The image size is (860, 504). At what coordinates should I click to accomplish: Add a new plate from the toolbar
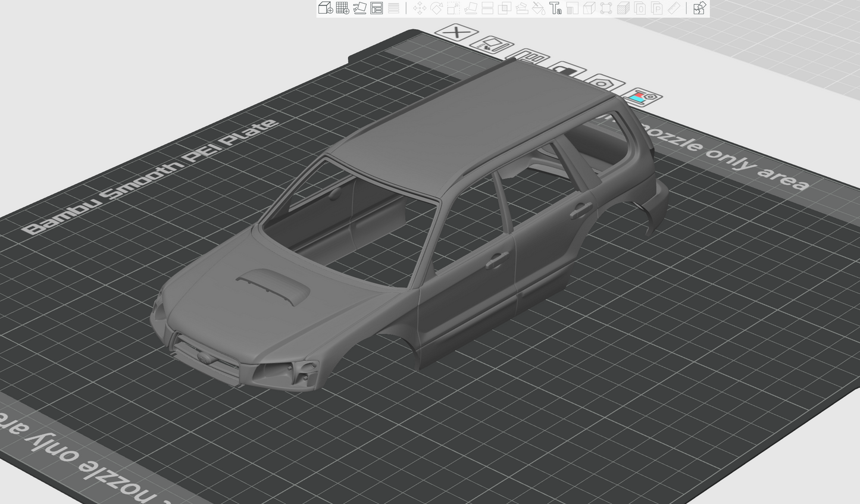point(342,8)
